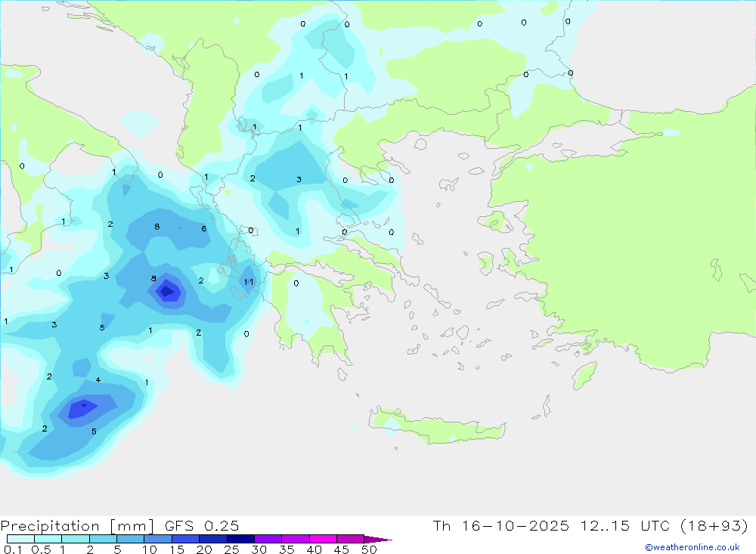Click the 20–25 mm dark blue swatch

click(212, 539)
